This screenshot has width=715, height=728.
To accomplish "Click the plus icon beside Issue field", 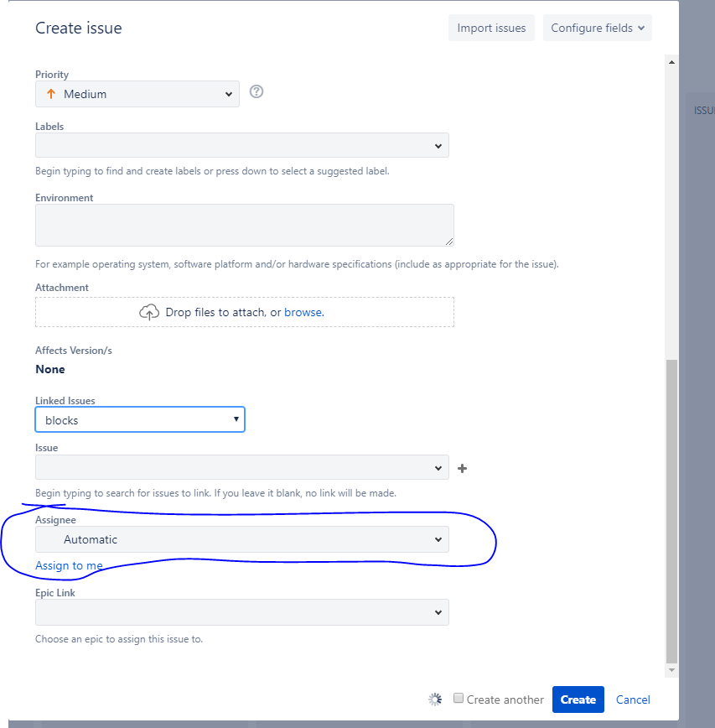I will click(462, 469).
